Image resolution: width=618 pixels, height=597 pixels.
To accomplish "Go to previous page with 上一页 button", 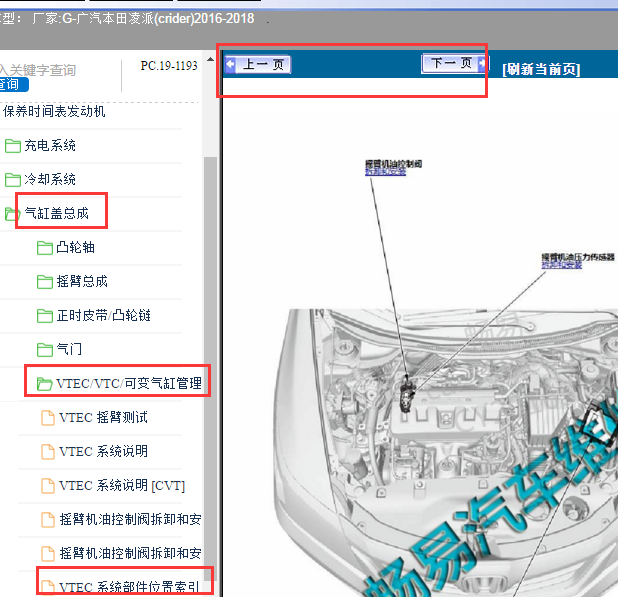I will pos(258,64).
